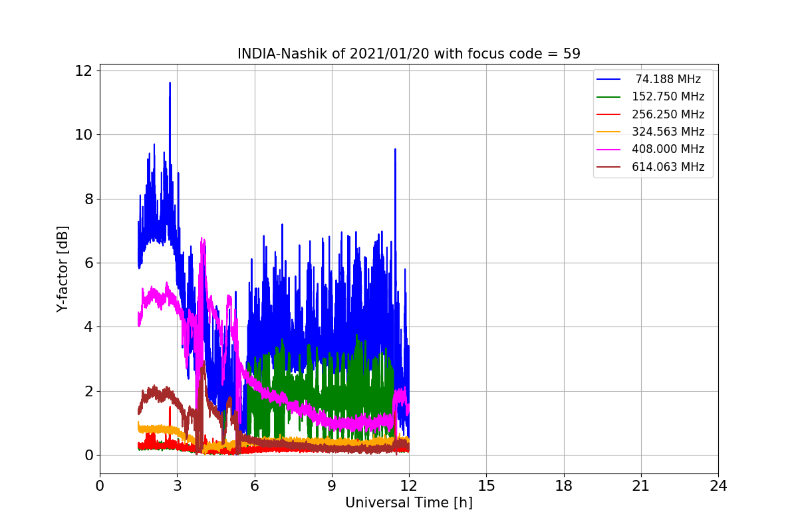Click the red line sample in legend
This screenshot has height=532, width=798.
pyautogui.click(x=608, y=114)
